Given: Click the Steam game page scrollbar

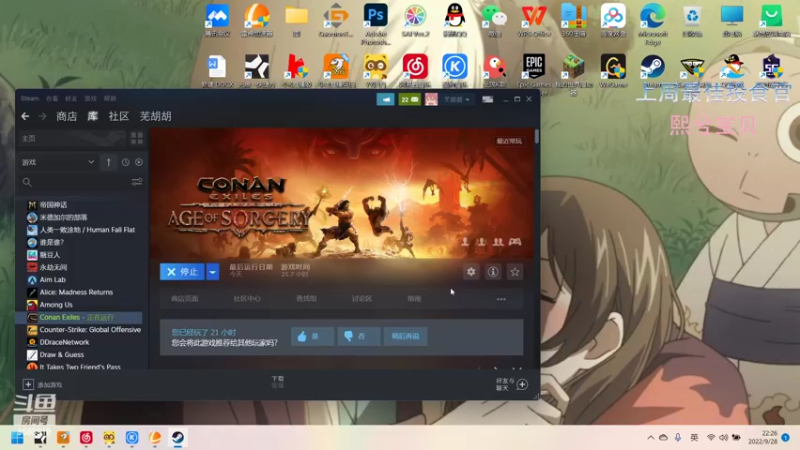Looking at the screenshot, I should [x=537, y=136].
